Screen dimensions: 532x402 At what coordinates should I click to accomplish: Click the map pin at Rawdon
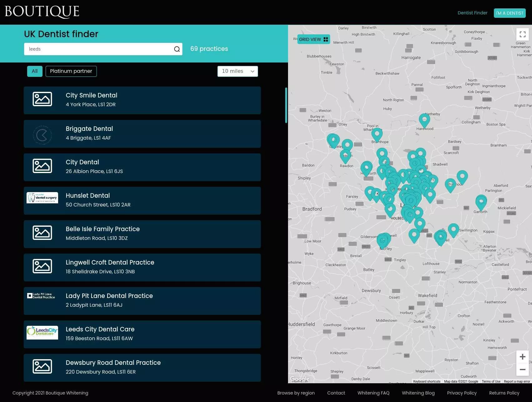[345, 157]
